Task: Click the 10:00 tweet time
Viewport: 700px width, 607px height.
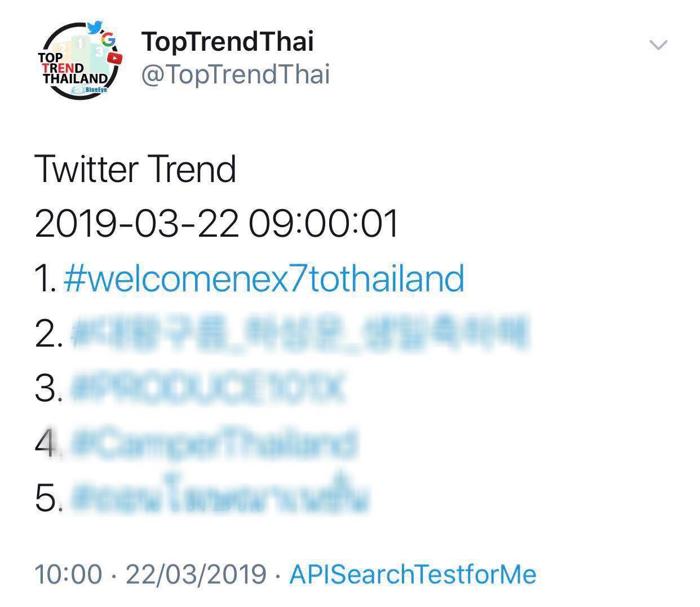Action: (x=69, y=574)
